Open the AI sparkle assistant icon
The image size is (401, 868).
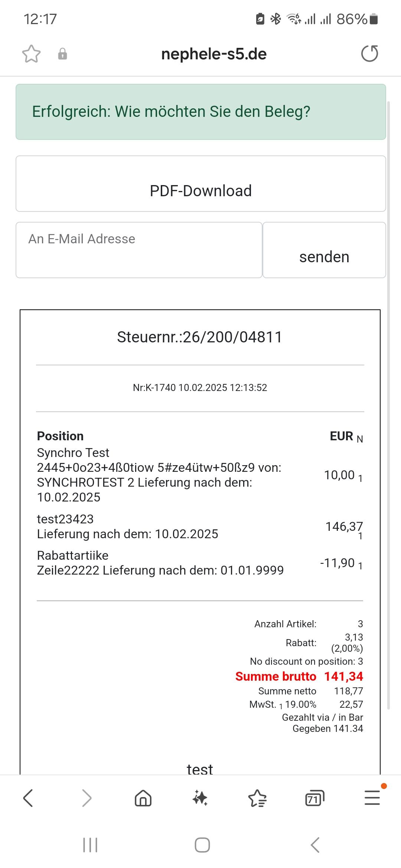pyautogui.click(x=200, y=798)
